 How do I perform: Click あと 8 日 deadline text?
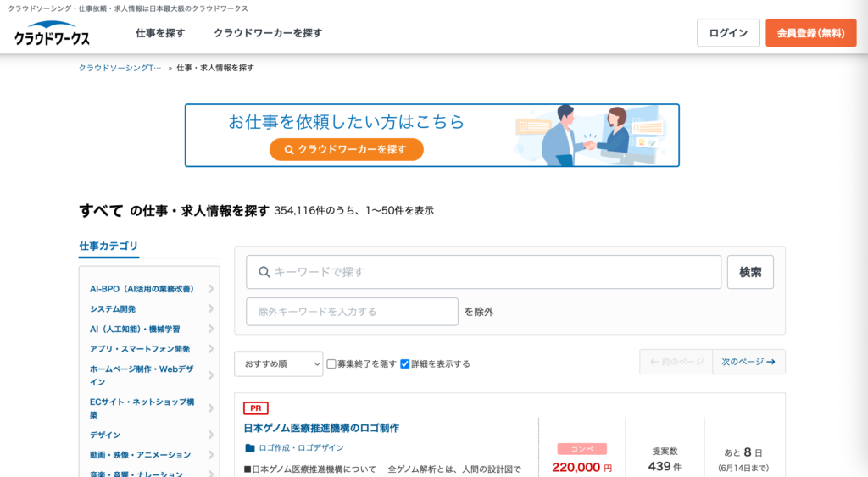[743, 452]
